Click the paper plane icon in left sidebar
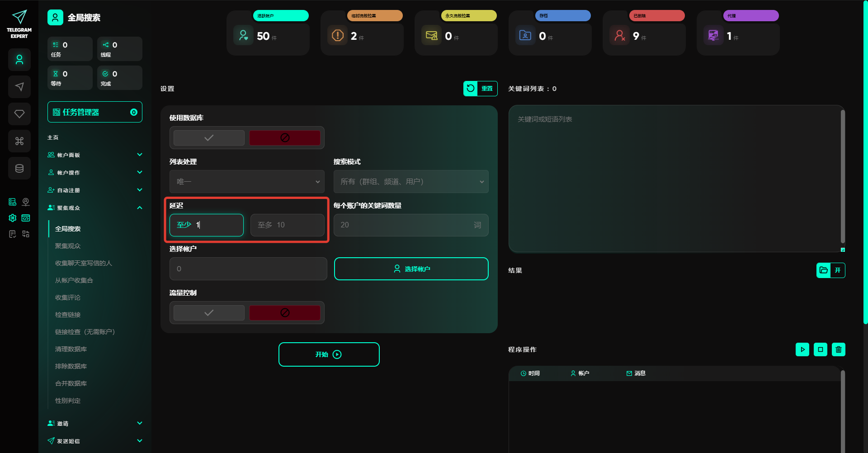Viewport: 868px width, 453px height. tap(19, 87)
